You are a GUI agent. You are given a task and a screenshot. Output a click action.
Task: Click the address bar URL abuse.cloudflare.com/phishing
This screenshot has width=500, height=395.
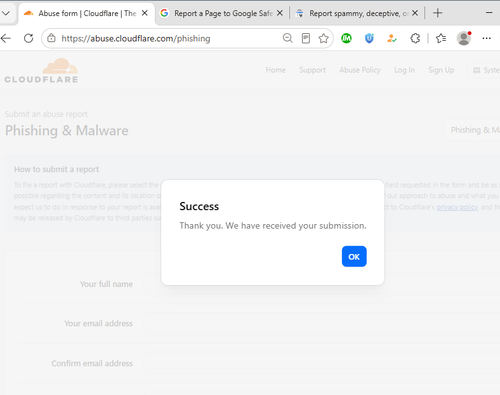click(136, 39)
